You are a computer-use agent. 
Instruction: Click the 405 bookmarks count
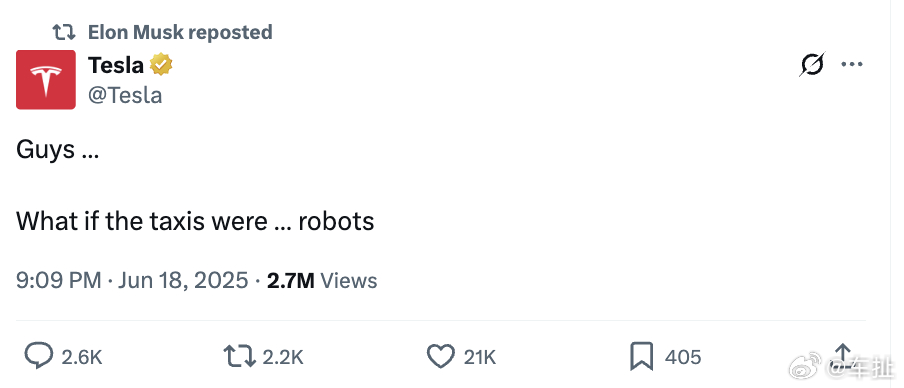click(683, 357)
